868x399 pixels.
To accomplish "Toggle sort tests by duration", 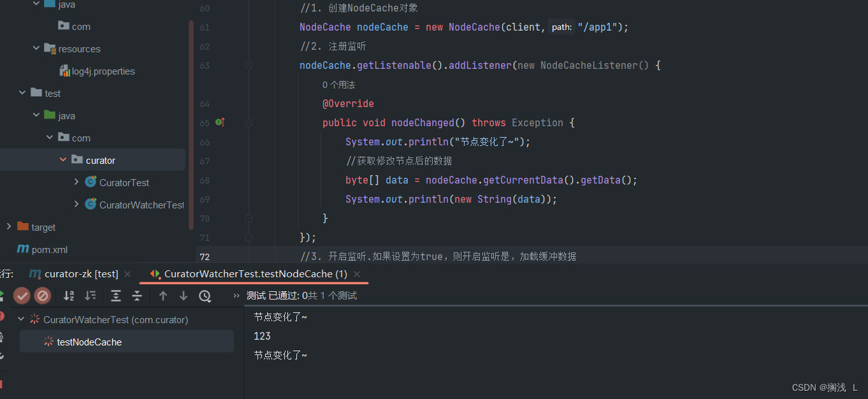I will (90, 296).
